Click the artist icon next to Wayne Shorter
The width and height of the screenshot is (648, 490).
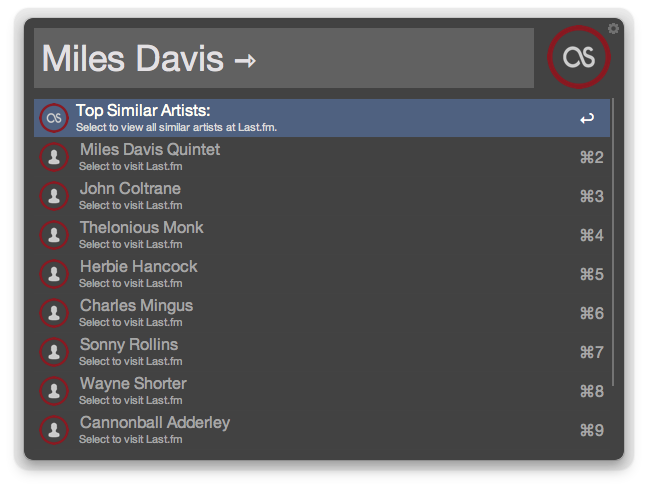pyautogui.click(x=53, y=391)
